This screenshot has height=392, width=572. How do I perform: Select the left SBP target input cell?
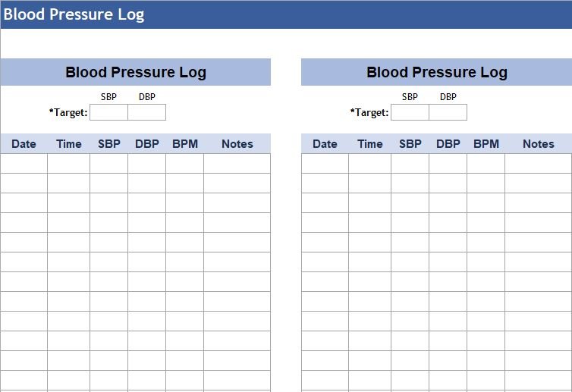108,112
